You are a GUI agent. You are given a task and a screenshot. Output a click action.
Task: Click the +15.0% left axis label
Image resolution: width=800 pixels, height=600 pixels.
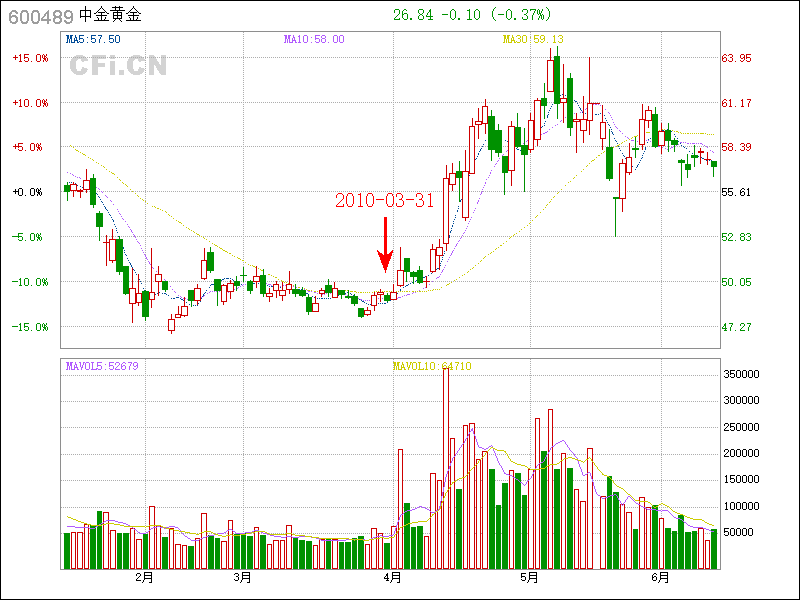click(29, 58)
